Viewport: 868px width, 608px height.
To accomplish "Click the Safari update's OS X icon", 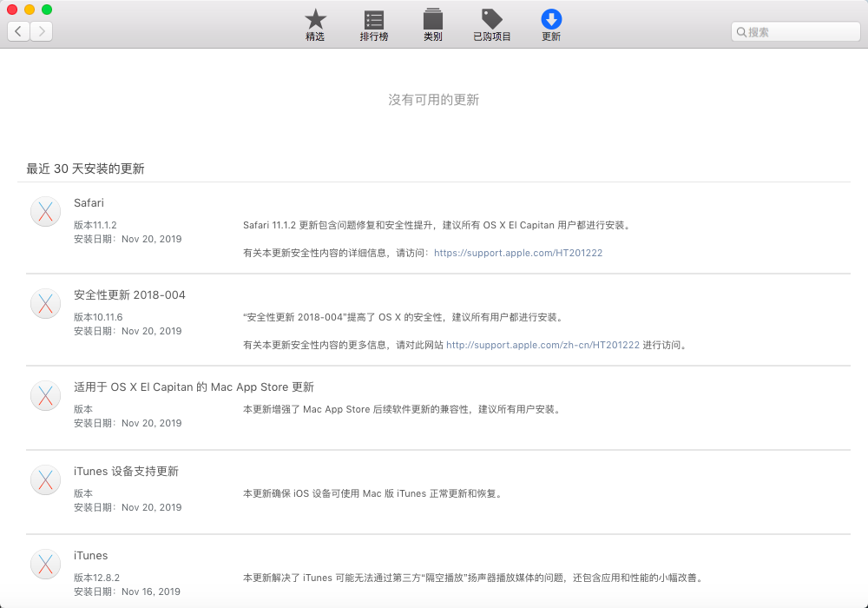I will pyautogui.click(x=45, y=211).
